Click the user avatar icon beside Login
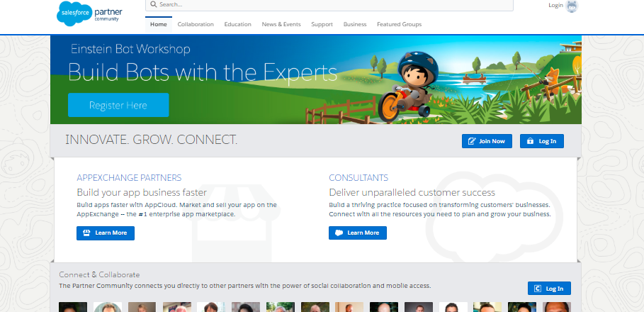 [x=572, y=6]
